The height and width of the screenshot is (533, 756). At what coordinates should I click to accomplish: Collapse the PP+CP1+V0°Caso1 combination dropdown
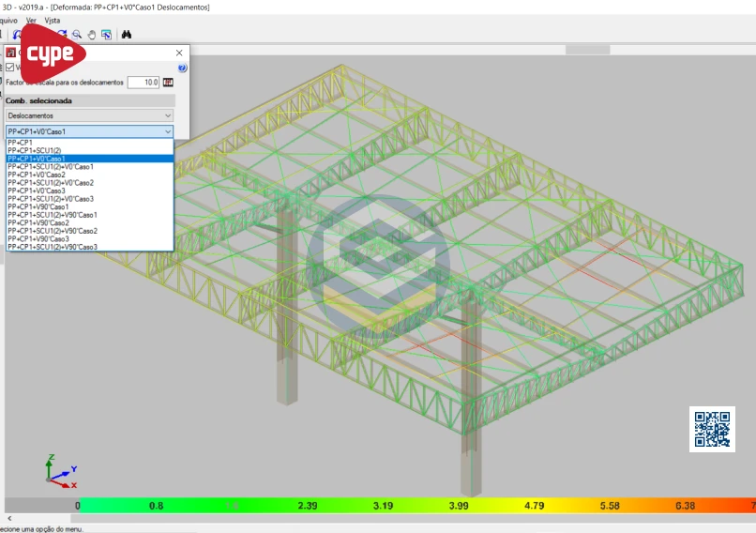click(x=168, y=132)
